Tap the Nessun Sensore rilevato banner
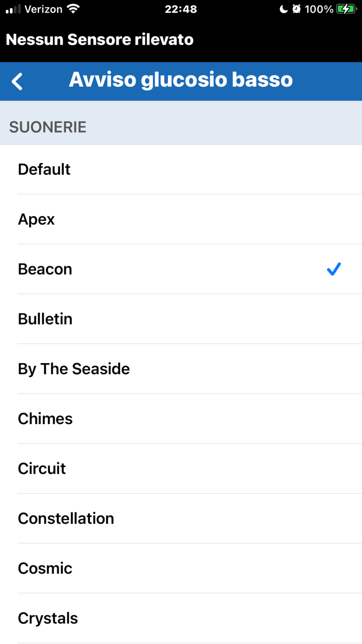This screenshot has width=362, height=644. coord(100,40)
